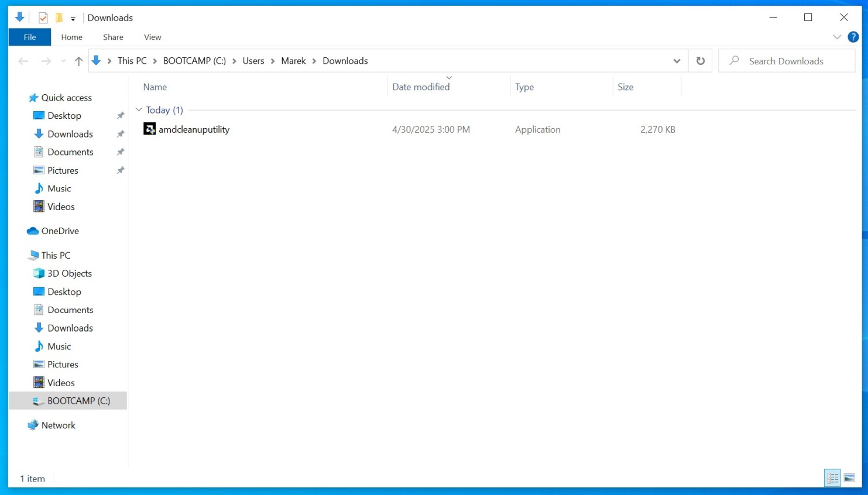The image size is (868, 495).
Task: Click the Properties checkmark icon in title bar
Action: pyautogui.click(x=43, y=18)
